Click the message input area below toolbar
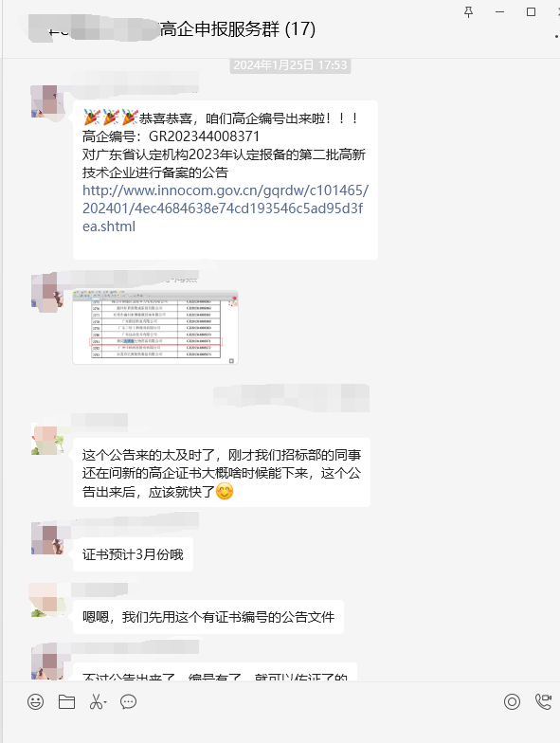This screenshot has height=743, width=560. [280, 729]
